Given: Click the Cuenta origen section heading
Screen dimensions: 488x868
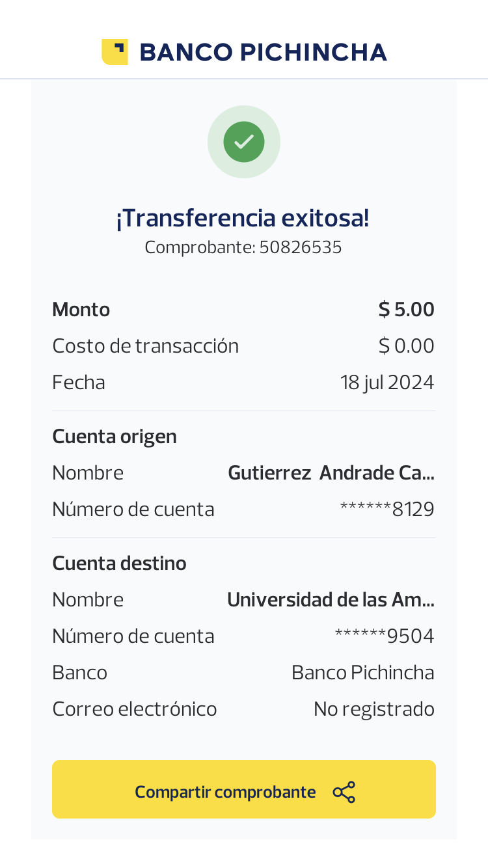Looking at the screenshot, I should click(x=115, y=437).
